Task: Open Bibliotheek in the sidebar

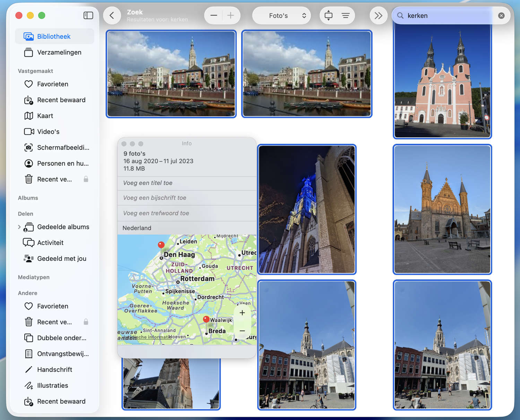Action: point(54,36)
